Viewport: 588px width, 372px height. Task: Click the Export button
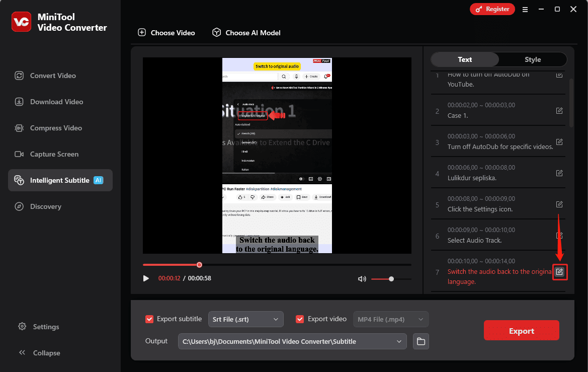521,330
